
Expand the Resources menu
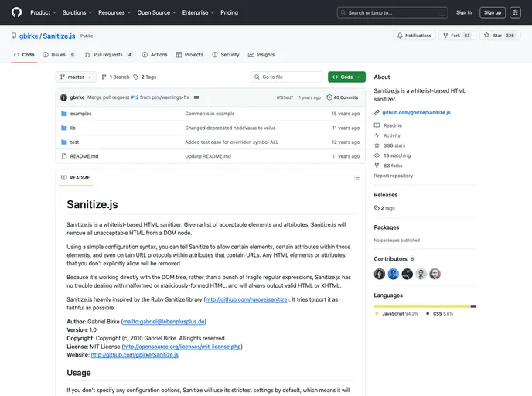(114, 12)
